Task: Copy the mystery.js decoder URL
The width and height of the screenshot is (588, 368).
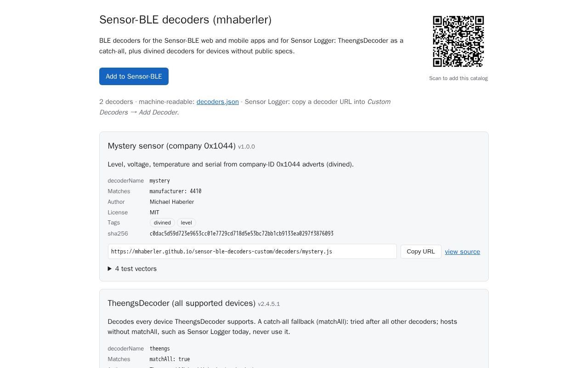Action: [421, 252]
